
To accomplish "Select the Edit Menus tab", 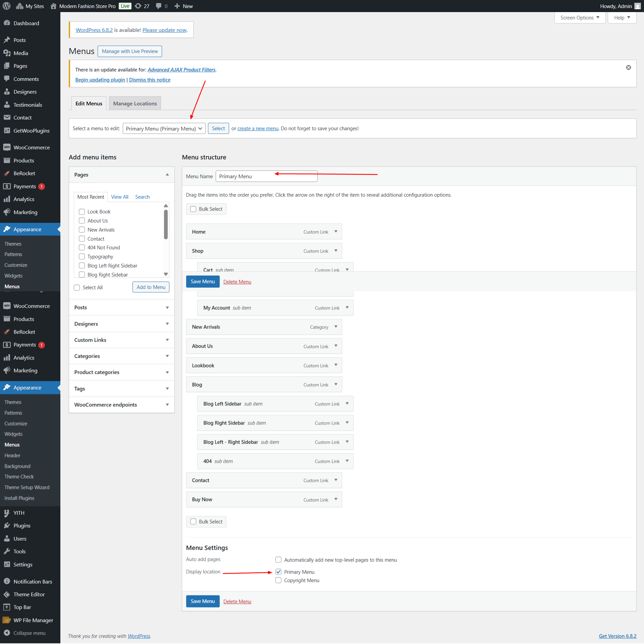I will pyautogui.click(x=89, y=103).
